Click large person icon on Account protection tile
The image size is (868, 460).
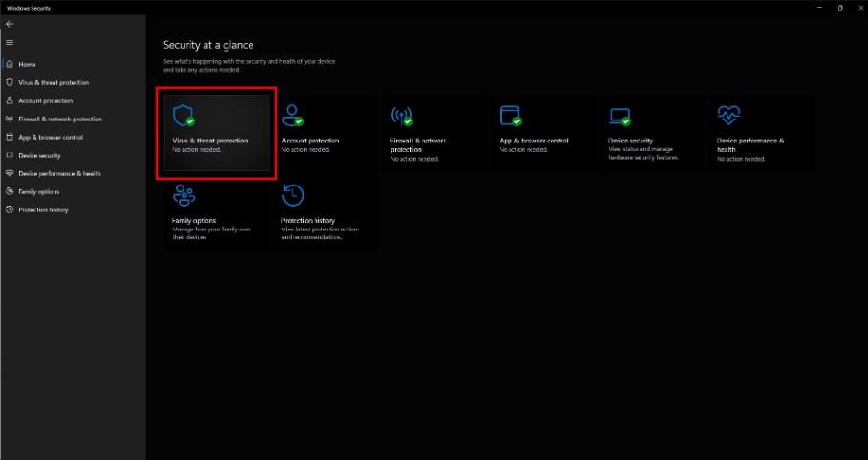293,116
